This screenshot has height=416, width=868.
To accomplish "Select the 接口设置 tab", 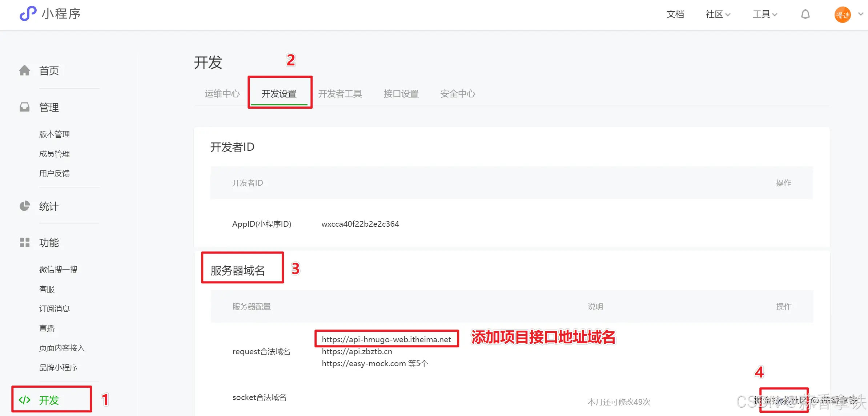I will pyautogui.click(x=401, y=94).
